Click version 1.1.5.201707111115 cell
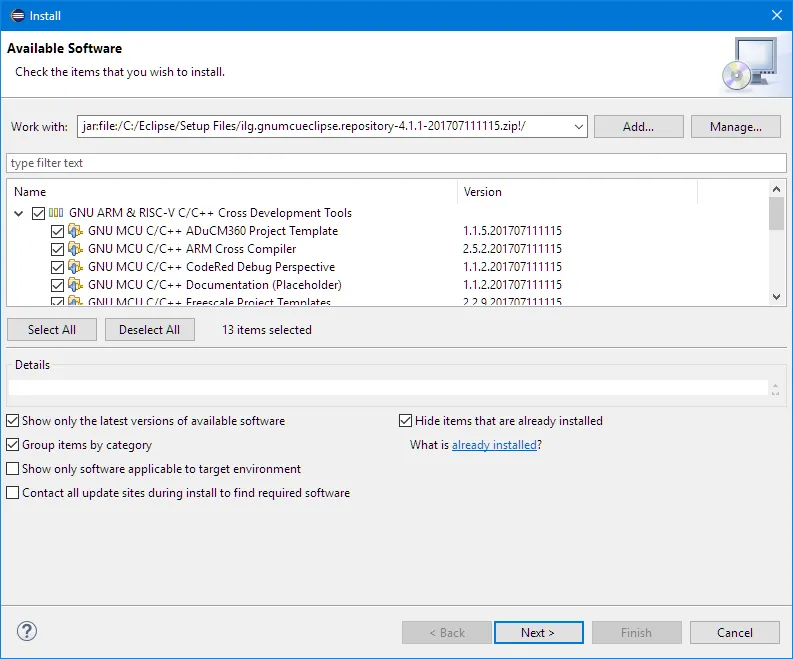The image size is (793, 659). click(x=512, y=231)
